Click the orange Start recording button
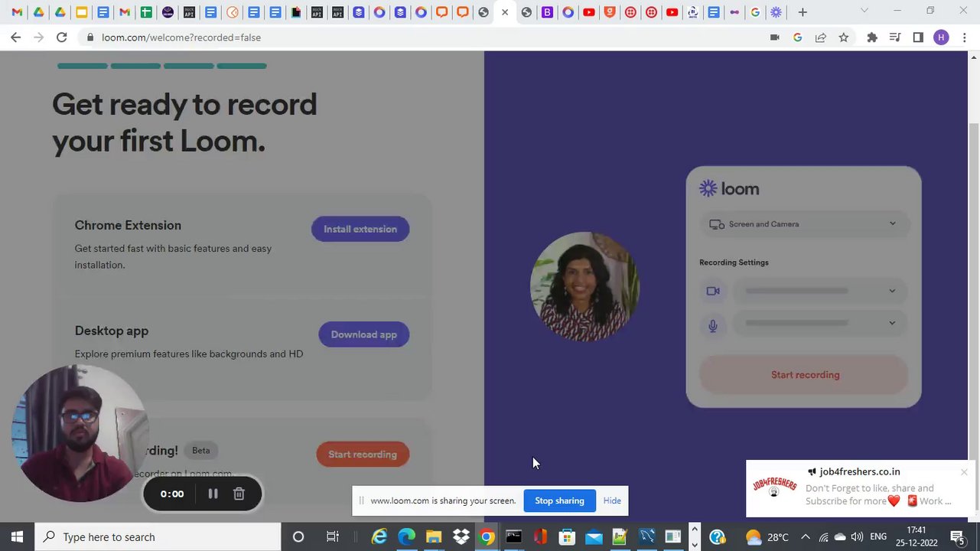980x551 pixels. (363, 455)
